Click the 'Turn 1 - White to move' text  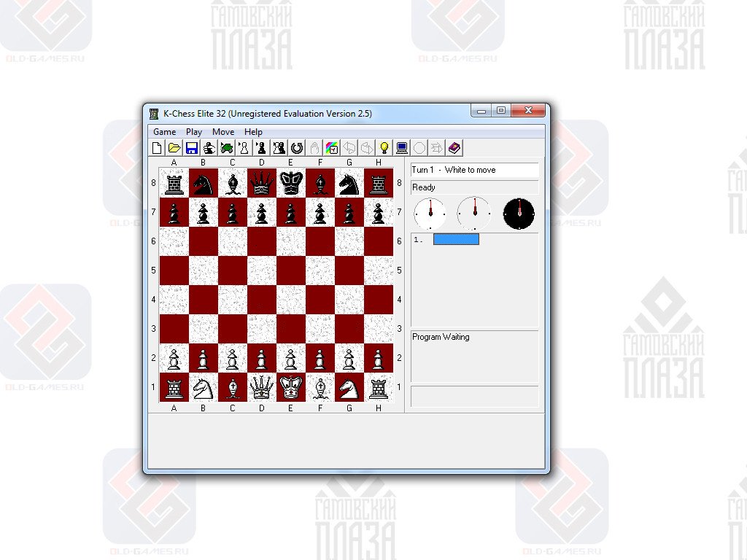point(454,170)
